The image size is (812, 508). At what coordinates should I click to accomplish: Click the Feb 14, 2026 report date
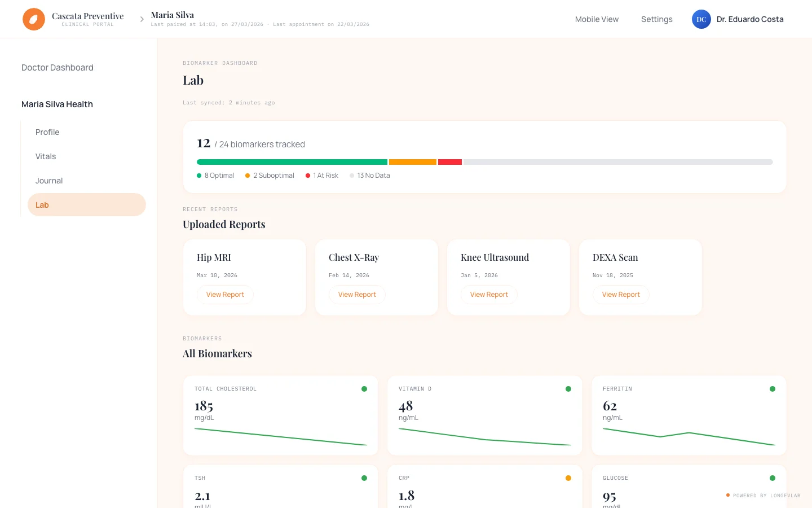349,275
